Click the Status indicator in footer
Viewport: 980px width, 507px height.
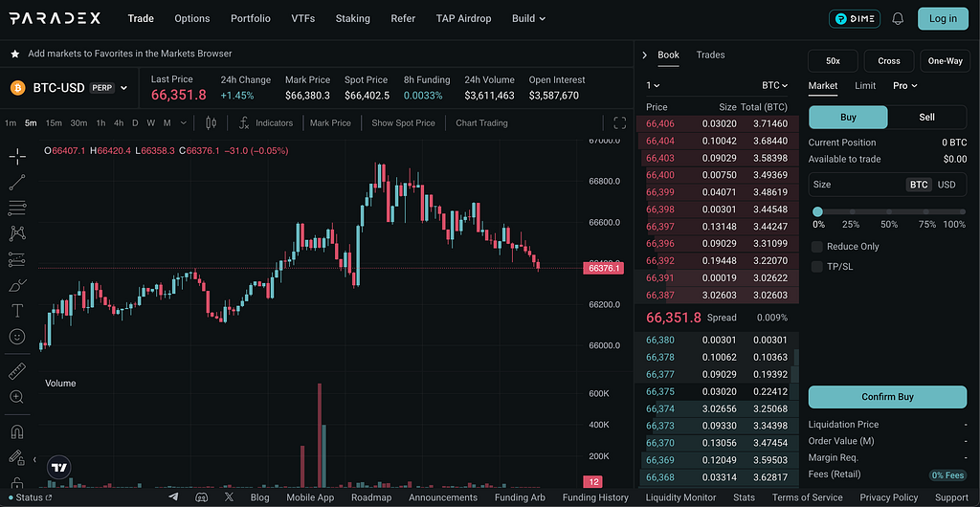click(x=30, y=497)
